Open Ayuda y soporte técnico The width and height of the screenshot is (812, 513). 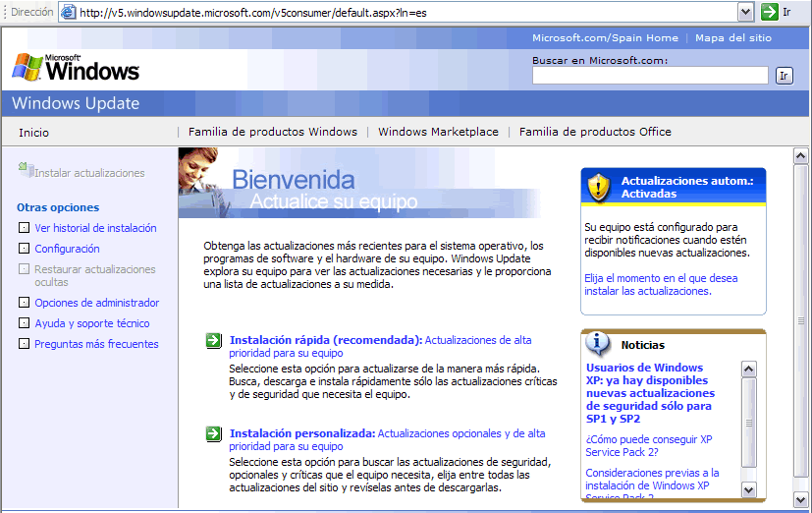92,323
